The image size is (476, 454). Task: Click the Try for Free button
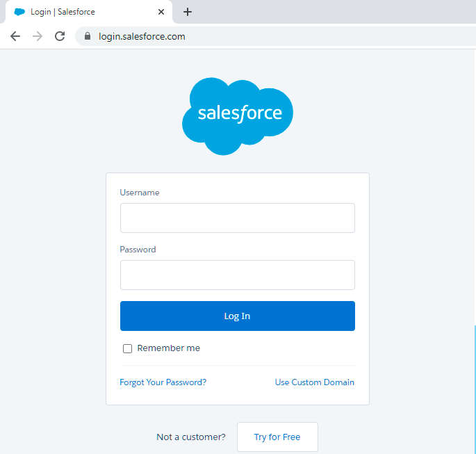point(277,437)
